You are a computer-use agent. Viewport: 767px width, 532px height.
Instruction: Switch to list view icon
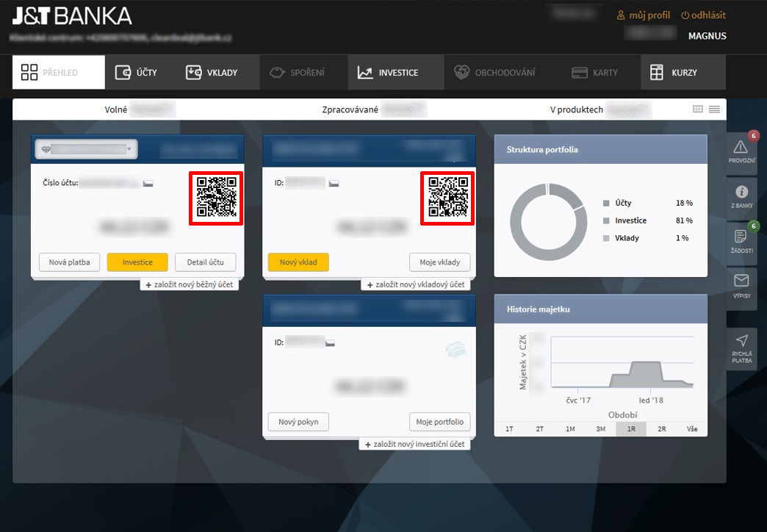[714, 109]
